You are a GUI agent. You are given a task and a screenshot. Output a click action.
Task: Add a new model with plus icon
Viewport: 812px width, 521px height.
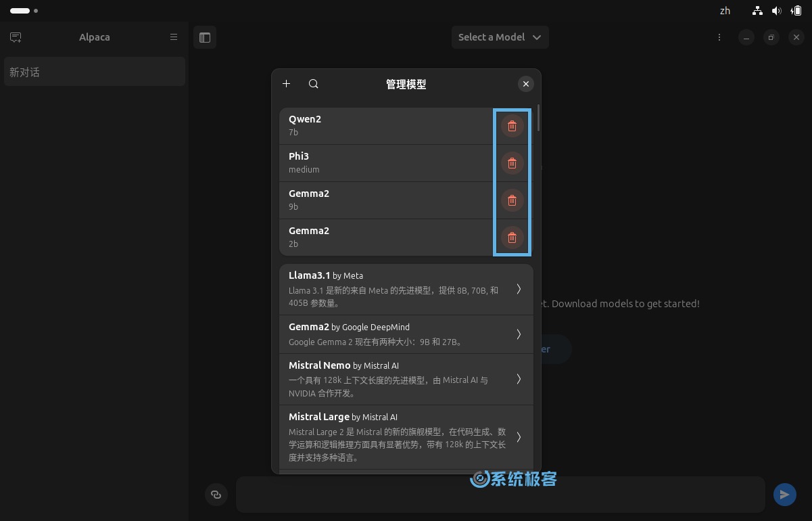tap(286, 84)
